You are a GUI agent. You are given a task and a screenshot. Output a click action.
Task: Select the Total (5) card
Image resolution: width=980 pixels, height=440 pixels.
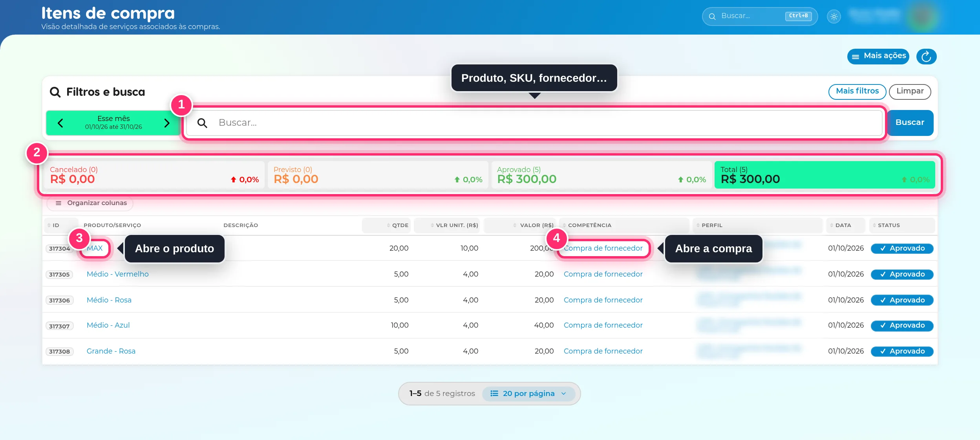pos(825,175)
